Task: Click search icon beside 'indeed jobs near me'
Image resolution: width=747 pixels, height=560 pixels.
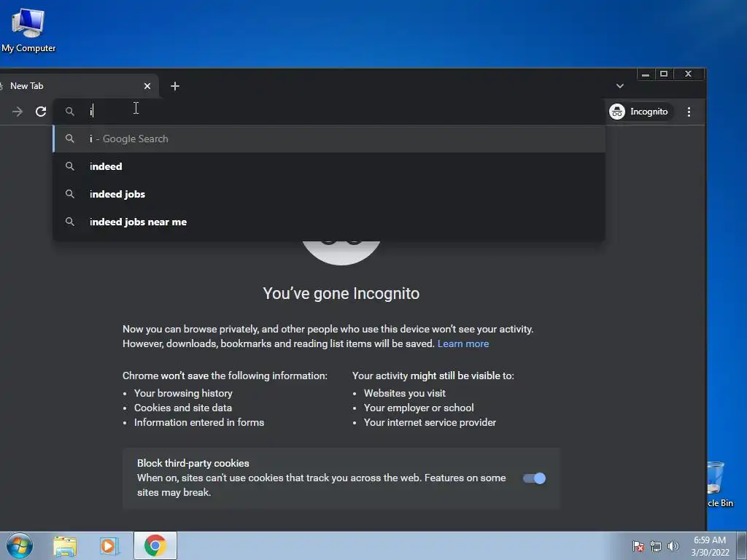Action: coord(69,222)
